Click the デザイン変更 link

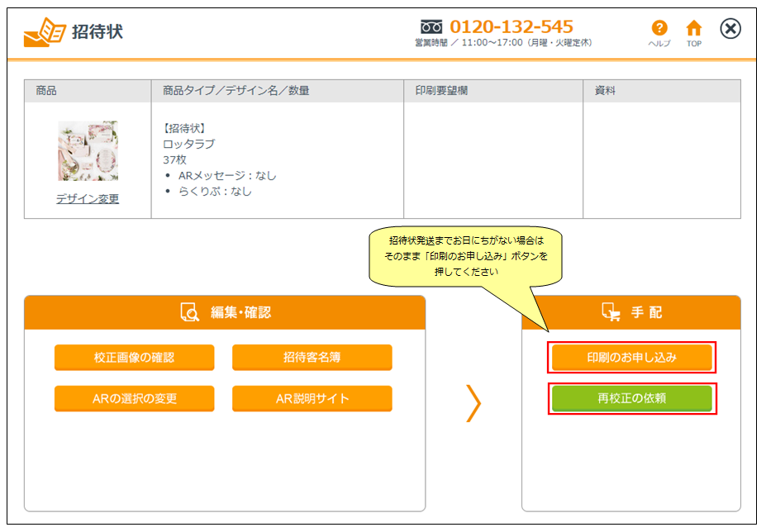(88, 198)
